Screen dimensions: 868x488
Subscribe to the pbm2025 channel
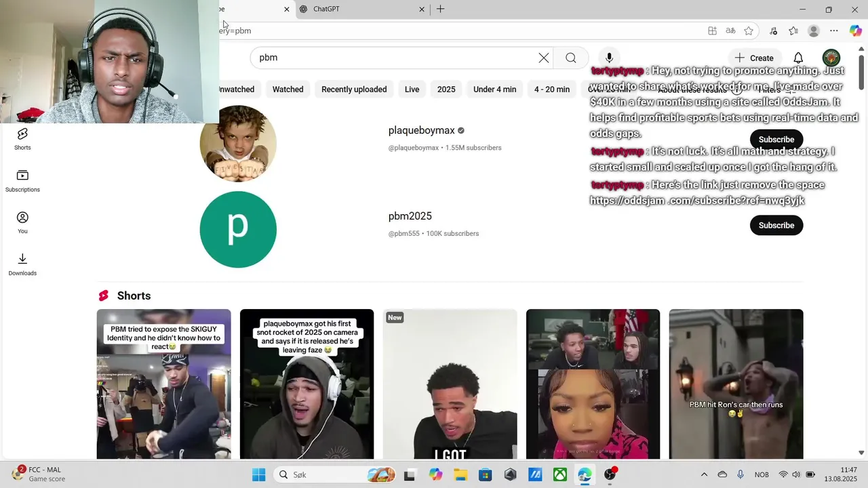coord(776,226)
